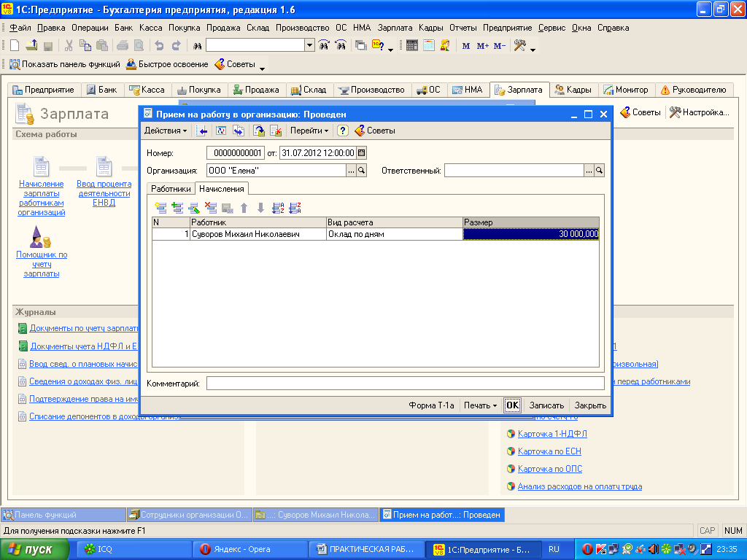
Task: Click the Cut scissors icon
Action: 69,46
